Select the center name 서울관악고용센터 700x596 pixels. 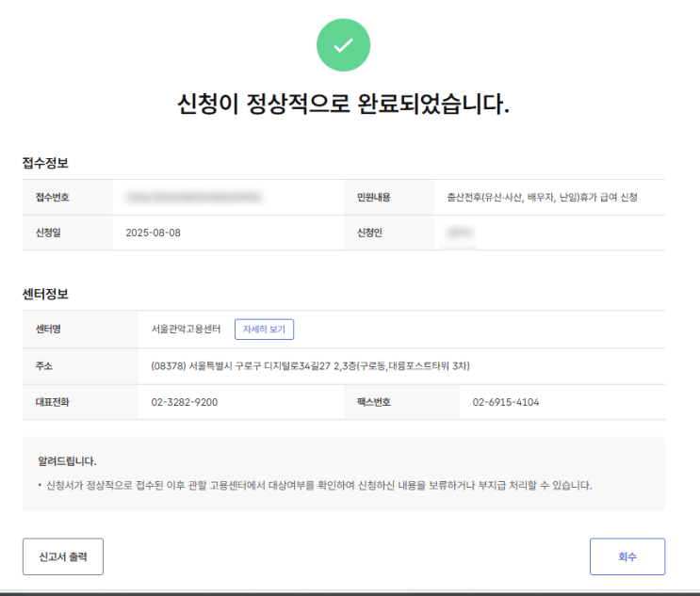pyautogui.click(x=187, y=330)
